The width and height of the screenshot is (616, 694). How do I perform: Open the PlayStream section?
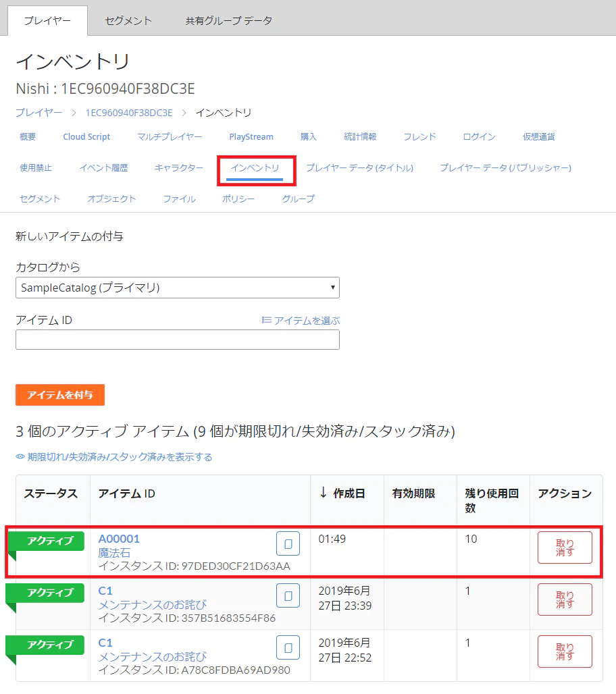tap(251, 137)
